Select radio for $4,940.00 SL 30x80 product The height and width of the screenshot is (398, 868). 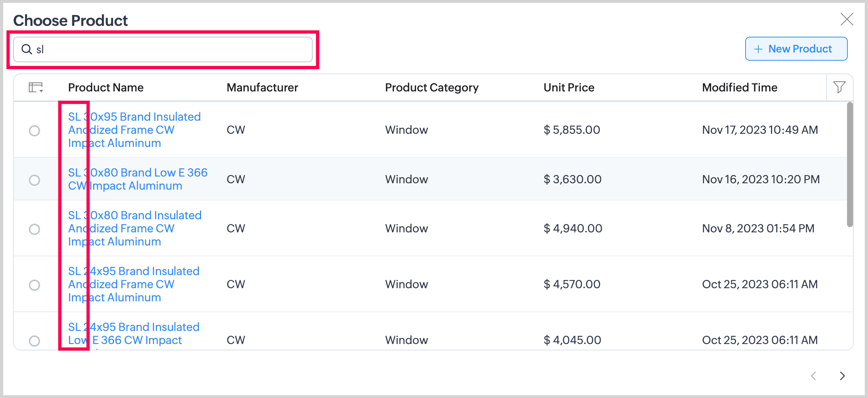(34, 229)
